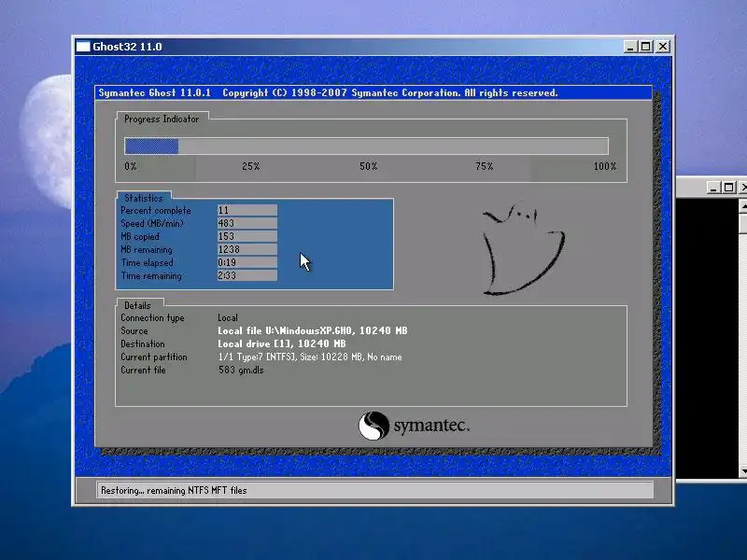Screen dimensions: 747x560
Task: Click the MB remaining label
Action: [147, 249]
